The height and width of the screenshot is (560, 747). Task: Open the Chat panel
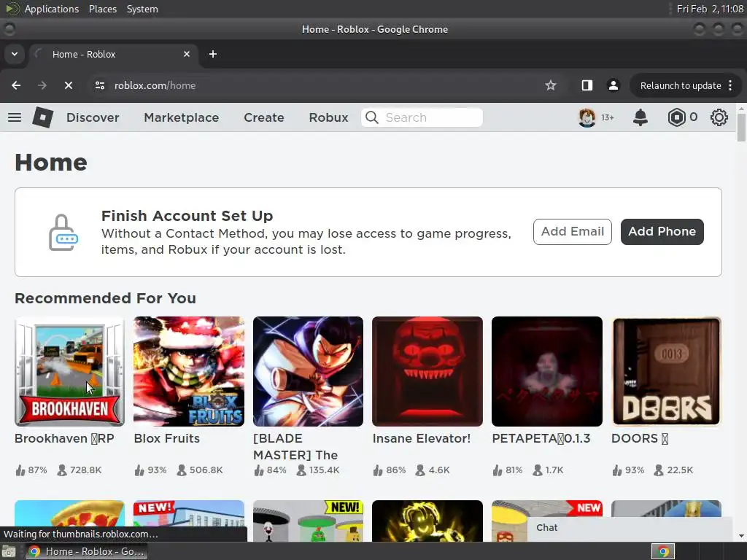tap(630, 528)
